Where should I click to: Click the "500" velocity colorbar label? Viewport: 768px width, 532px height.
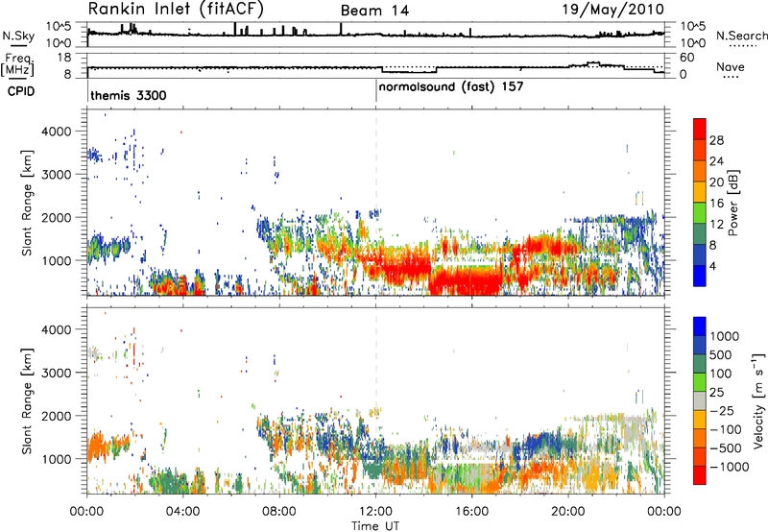[x=722, y=355]
